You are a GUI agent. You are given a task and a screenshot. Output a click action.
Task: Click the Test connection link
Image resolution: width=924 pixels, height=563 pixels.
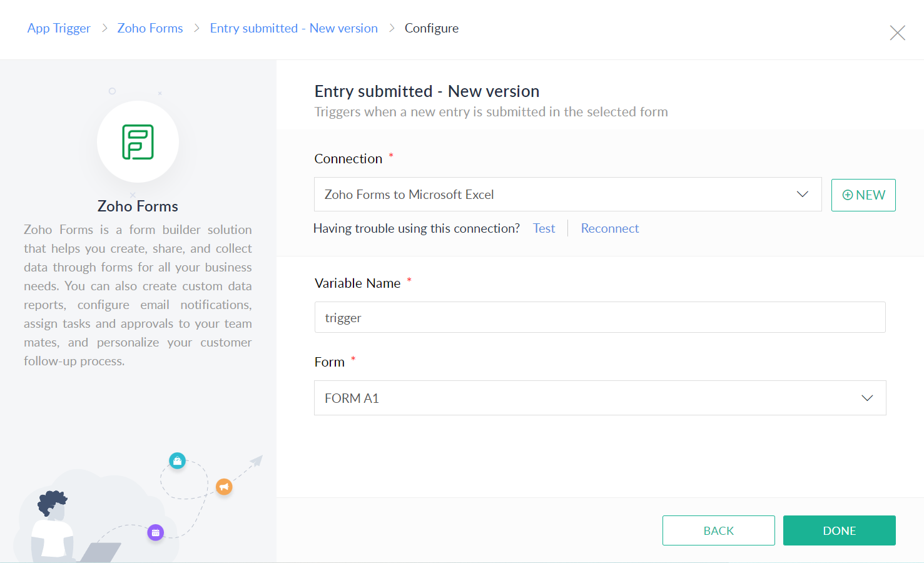point(544,228)
